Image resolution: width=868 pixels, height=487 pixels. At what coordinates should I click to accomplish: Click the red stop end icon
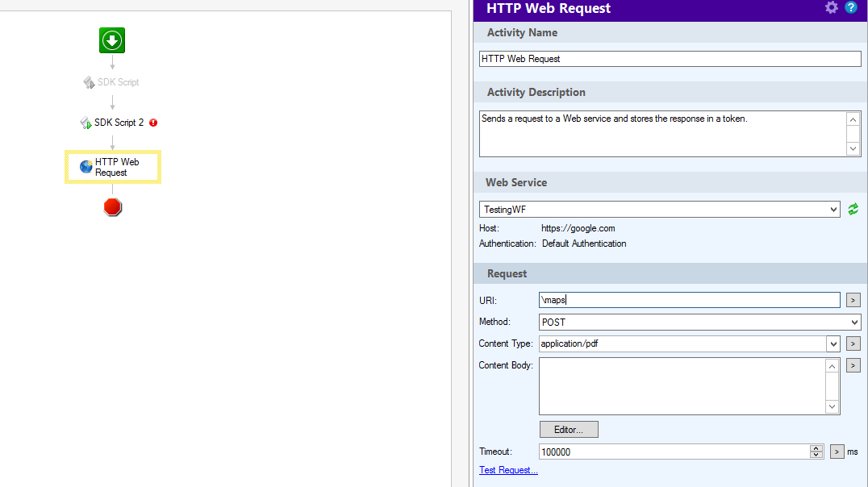113,207
